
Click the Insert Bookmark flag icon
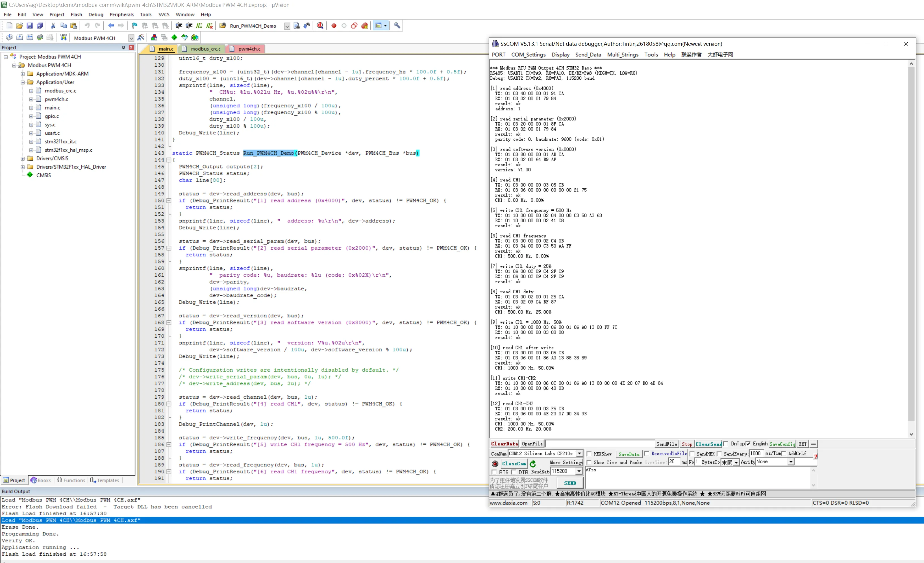(x=134, y=25)
